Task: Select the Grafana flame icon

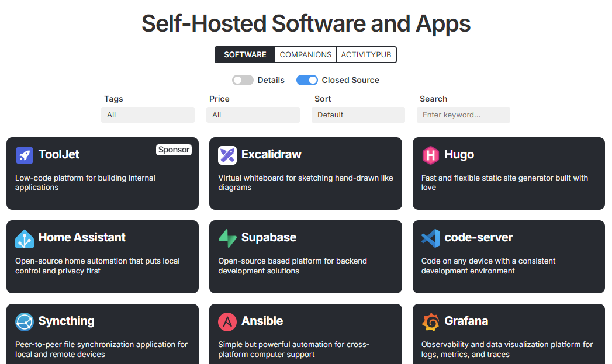Action: pos(430,321)
